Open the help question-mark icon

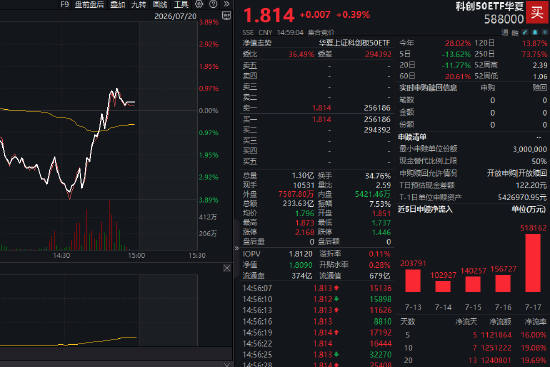click(213, 4)
